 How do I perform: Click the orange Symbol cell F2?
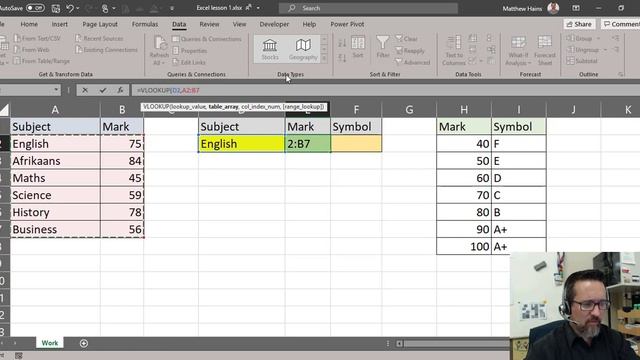356,144
